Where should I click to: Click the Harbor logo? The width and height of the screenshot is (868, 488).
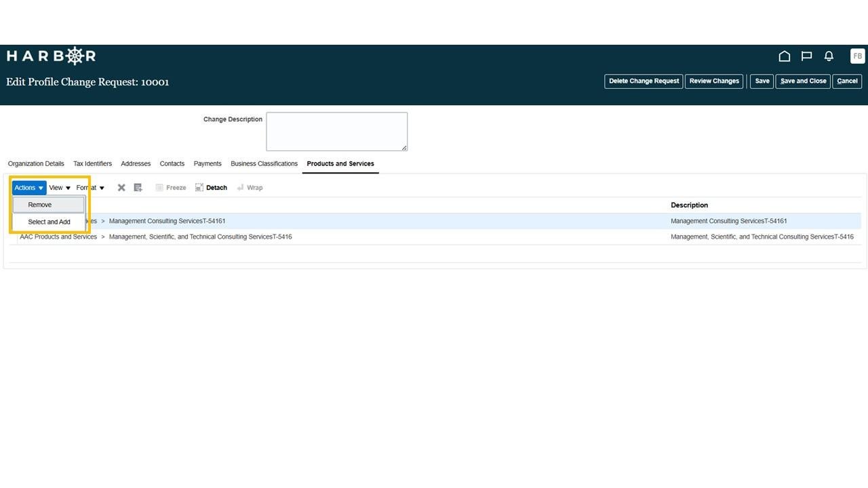(x=51, y=56)
